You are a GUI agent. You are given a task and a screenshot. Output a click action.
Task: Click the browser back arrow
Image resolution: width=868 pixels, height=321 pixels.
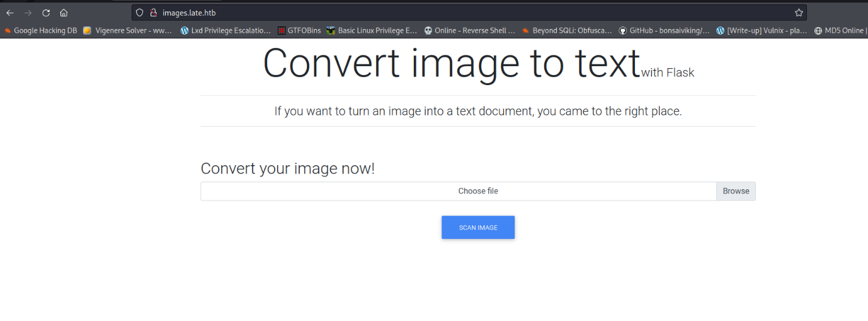pos(10,13)
